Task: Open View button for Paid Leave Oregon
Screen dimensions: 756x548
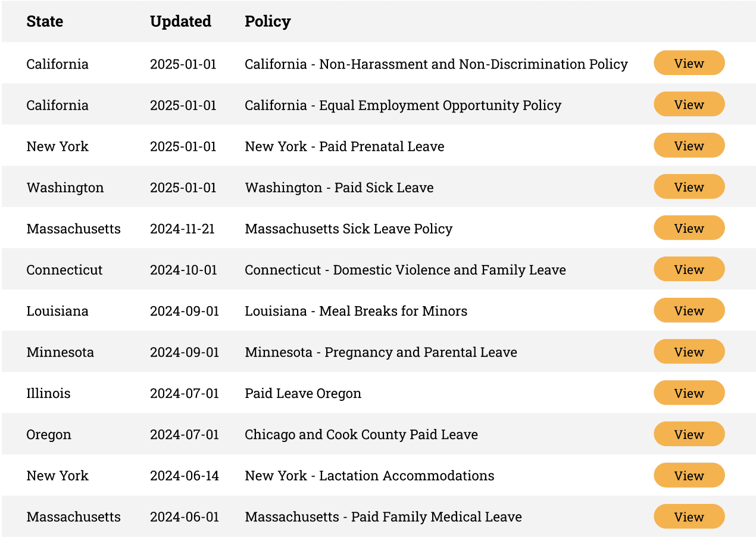Action: point(689,393)
